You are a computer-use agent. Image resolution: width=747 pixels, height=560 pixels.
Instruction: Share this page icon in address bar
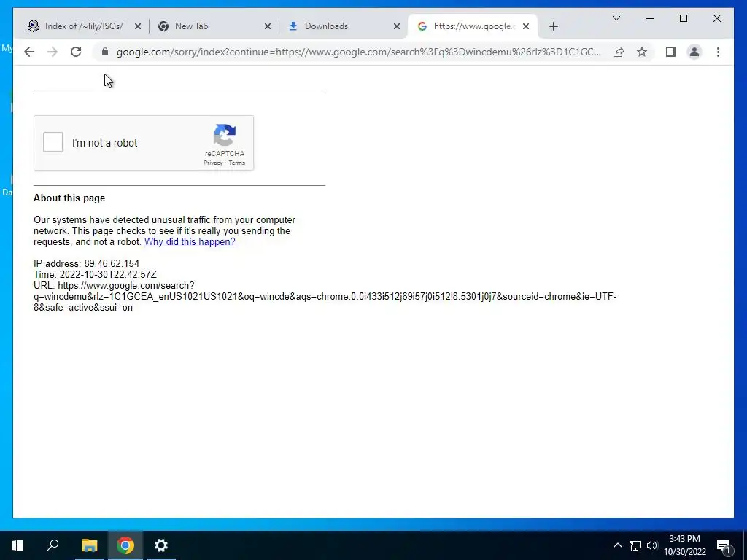click(x=619, y=52)
